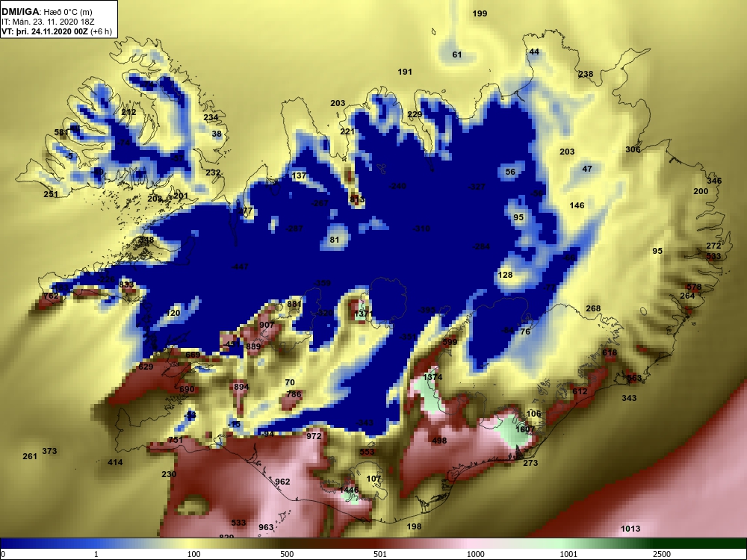The width and height of the screenshot is (747, 560).
Task: Click the color scale label 1000
Action: tap(475, 554)
